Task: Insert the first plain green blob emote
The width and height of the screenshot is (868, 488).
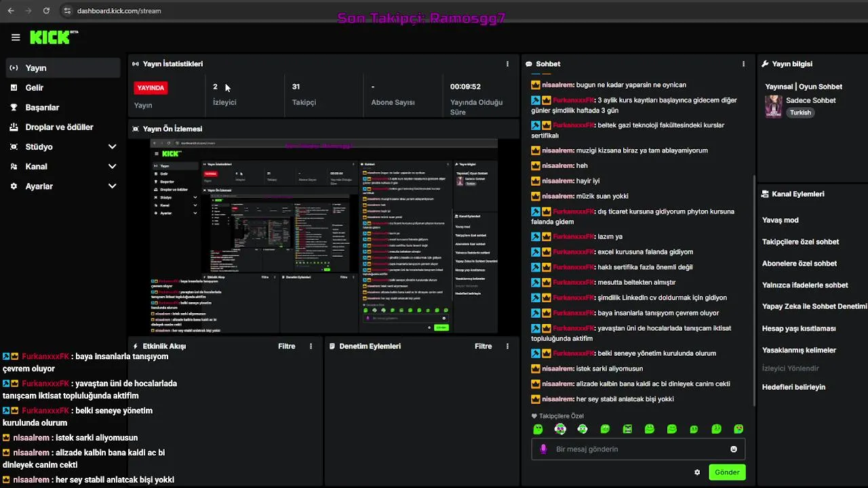Action: [538, 429]
